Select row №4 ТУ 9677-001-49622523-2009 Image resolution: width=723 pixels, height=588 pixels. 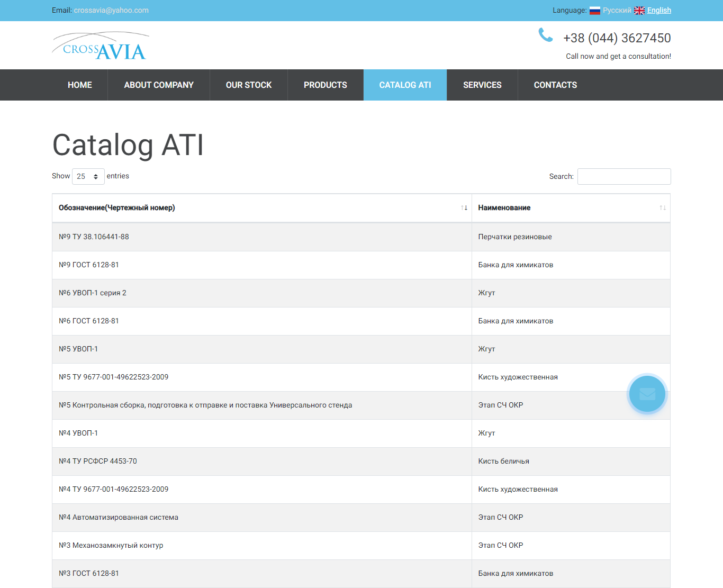[x=361, y=490]
